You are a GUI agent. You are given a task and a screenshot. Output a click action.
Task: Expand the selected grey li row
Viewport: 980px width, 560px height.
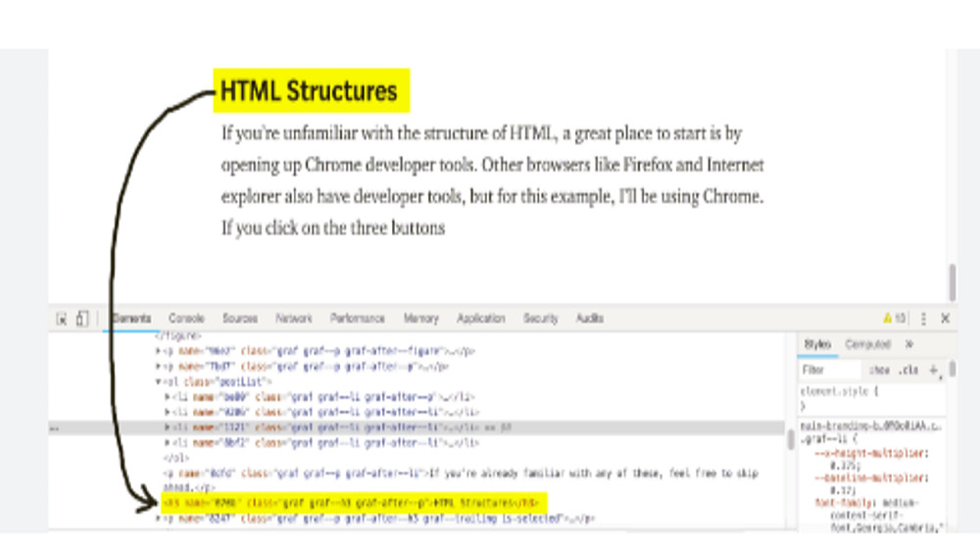click(x=168, y=428)
